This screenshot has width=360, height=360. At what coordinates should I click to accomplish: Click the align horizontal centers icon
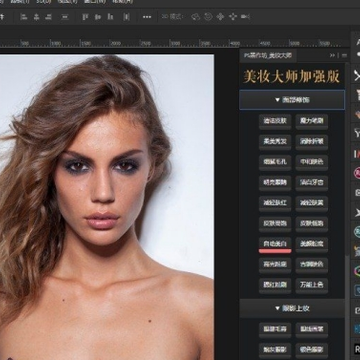pos(36,17)
